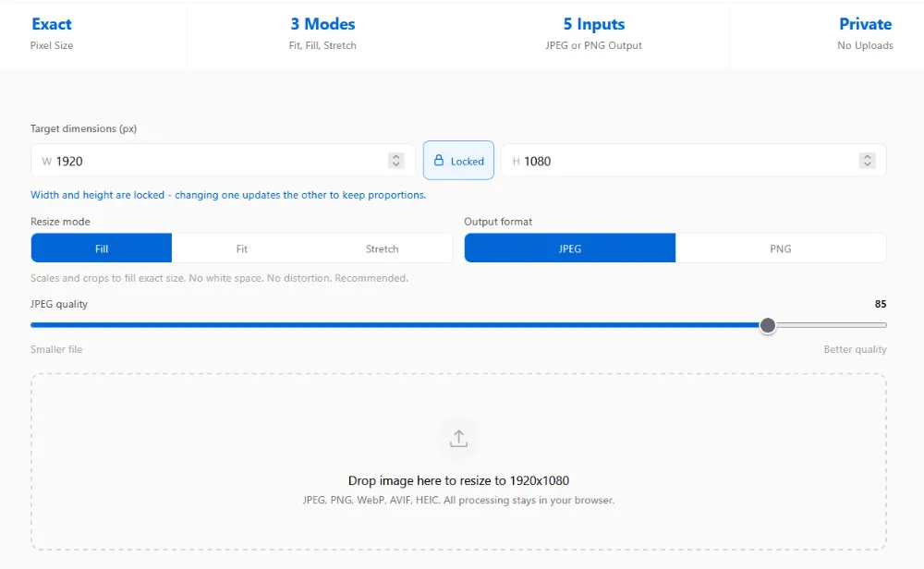Click the '3 Modes' heading text
The height and width of the screenshot is (569, 924).
tap(322, 24)
